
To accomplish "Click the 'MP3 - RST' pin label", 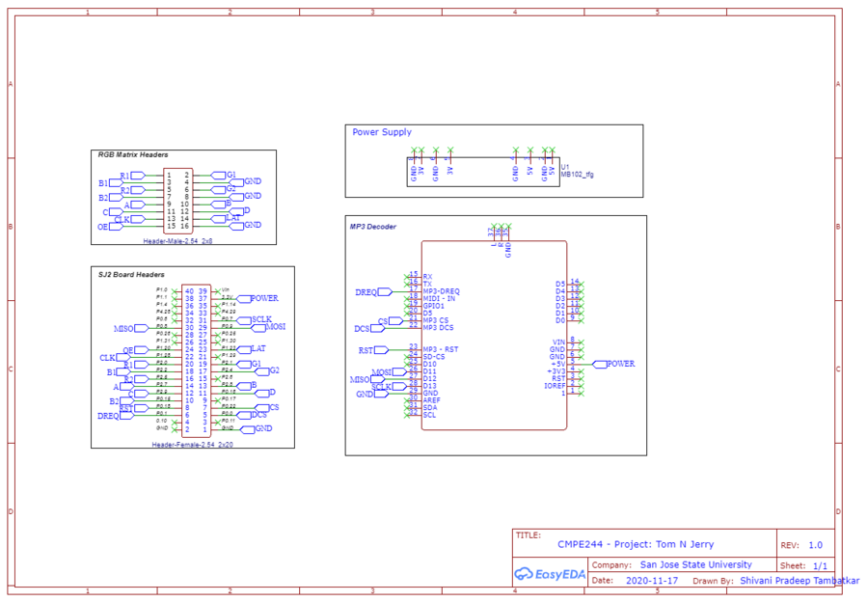I will pyautogui.click(x=441, y=349).
